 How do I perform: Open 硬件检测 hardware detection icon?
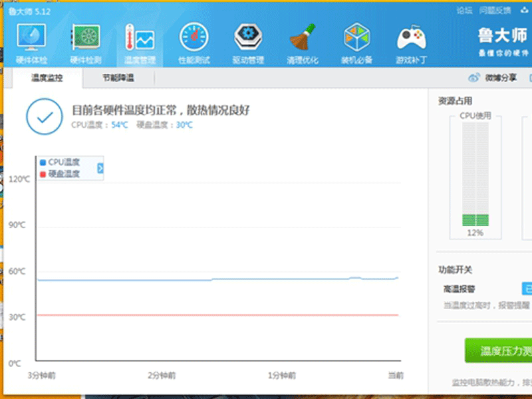point(85,37)
